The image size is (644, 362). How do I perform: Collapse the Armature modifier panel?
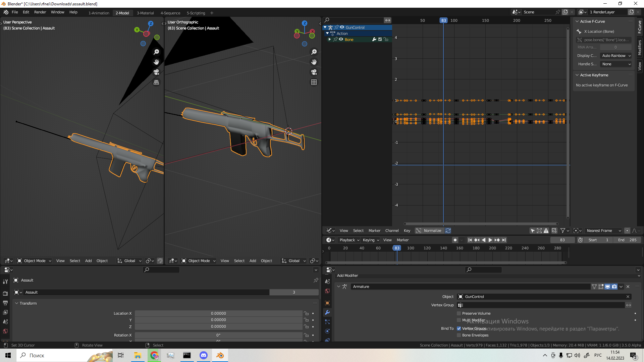339,287
